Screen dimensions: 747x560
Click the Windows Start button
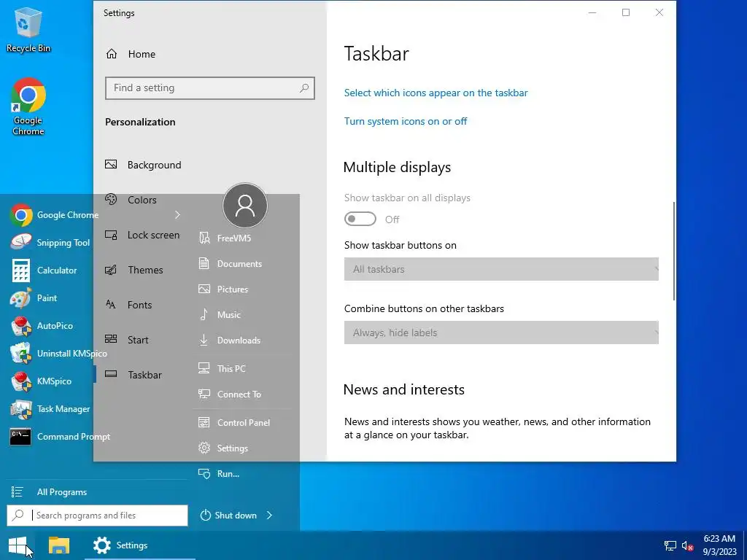click(x=18, y=545)
